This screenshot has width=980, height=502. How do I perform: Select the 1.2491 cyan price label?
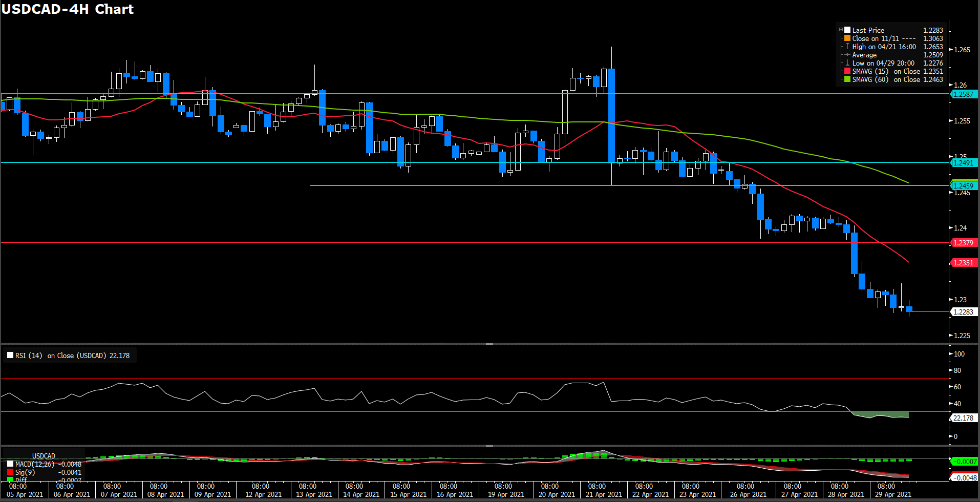pos(963,163)
